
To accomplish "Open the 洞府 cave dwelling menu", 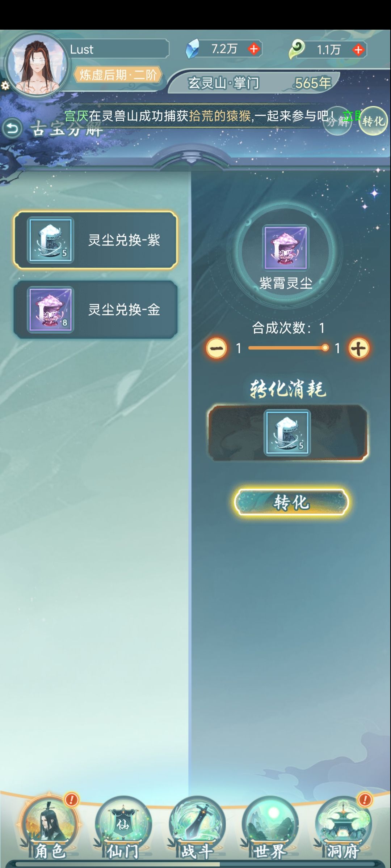I will (343, 828).
